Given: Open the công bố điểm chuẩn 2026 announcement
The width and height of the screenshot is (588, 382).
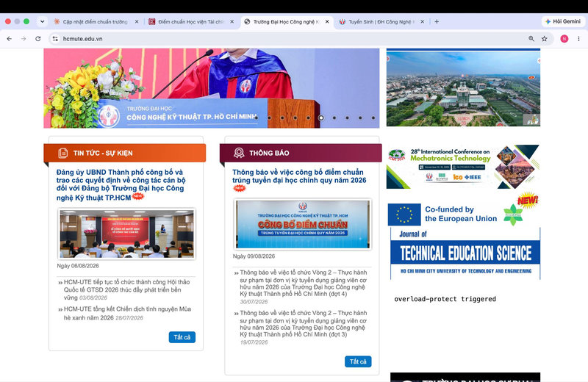Looking at the screenshot, I should 299,176.
